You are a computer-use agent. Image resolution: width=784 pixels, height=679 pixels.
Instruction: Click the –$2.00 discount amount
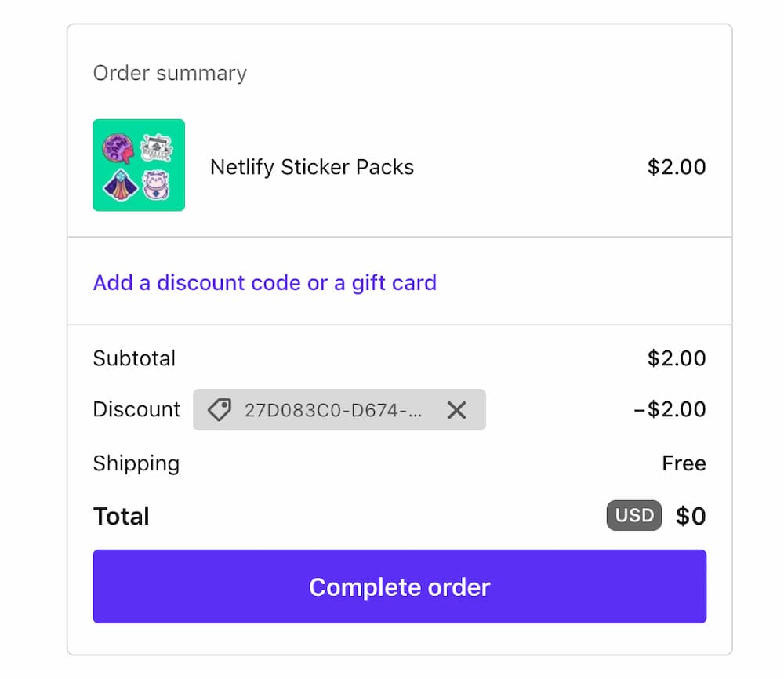(670, 409)
